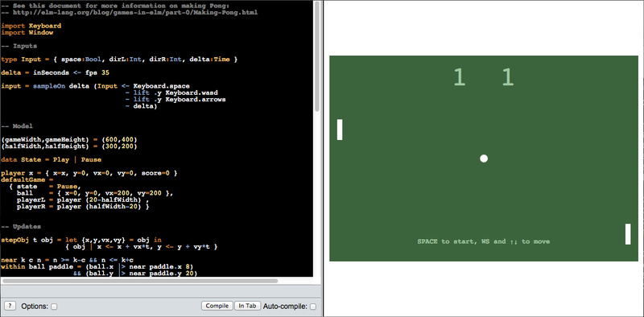Click the horizontal scrollbar below the code
The image size is (644, 317).
click(x=140, y=282)
